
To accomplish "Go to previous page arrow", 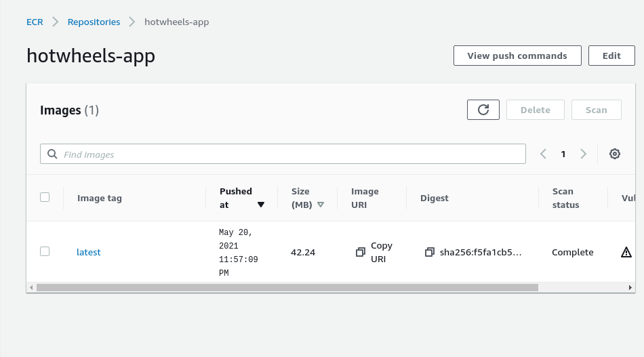I will pyautogui.click(x=543, y=154).
